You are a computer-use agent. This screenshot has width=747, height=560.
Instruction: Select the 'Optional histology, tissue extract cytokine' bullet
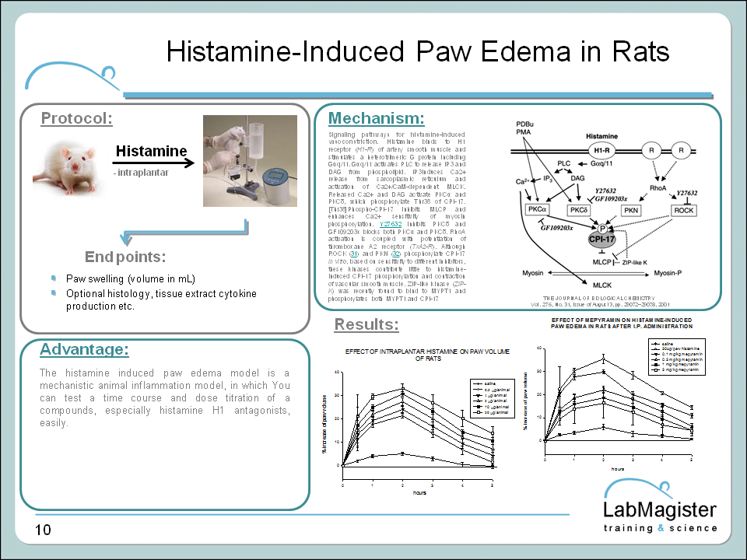(x=161, y=293)
